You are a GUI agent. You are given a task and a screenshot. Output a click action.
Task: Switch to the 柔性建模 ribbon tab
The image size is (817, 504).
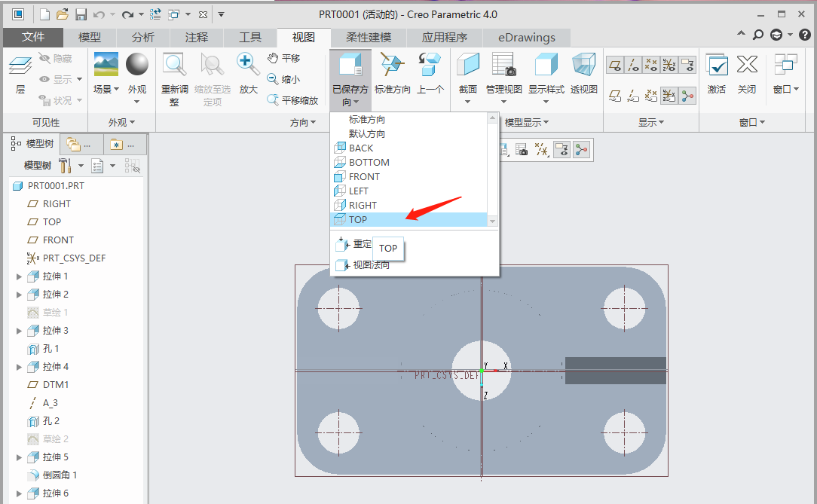(369, 37)
